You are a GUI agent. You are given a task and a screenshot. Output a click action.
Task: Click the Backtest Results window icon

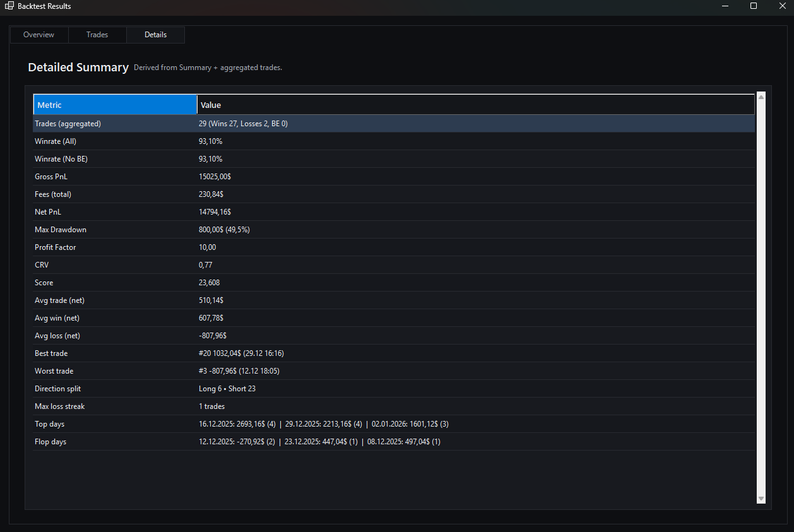(x=9, y=6)
